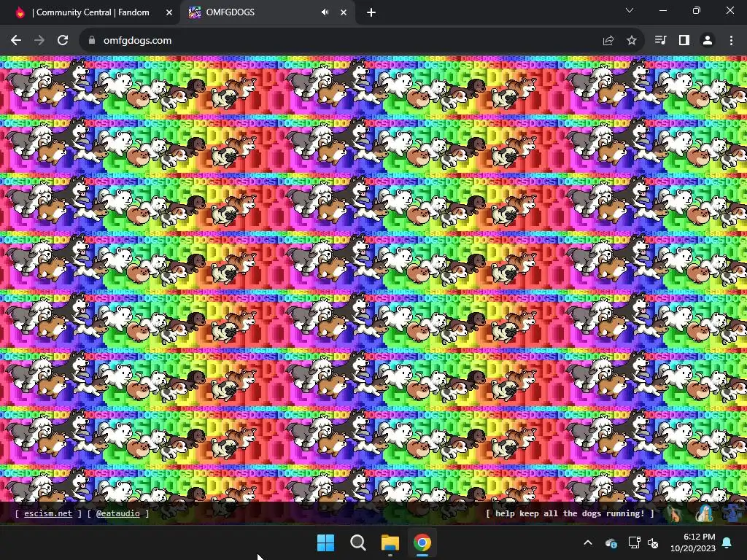747x560 pixels.
Task: Minimize the Chrome window
Action: (663, 10)
